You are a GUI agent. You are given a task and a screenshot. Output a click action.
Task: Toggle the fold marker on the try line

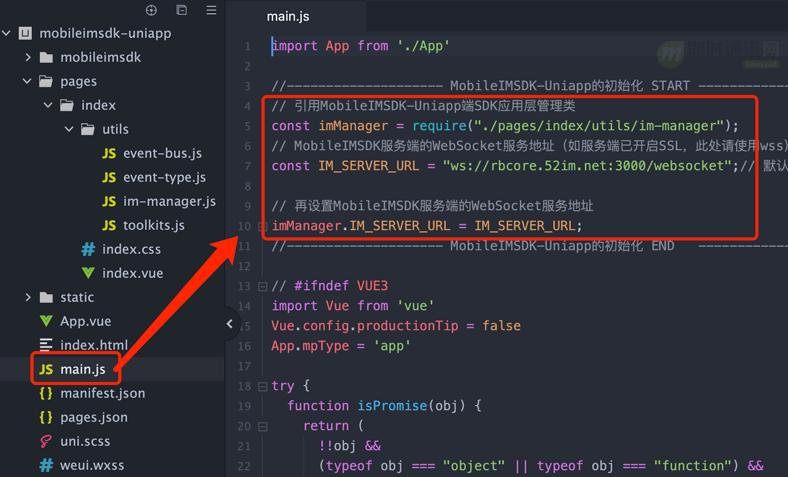tap(262, 386)
